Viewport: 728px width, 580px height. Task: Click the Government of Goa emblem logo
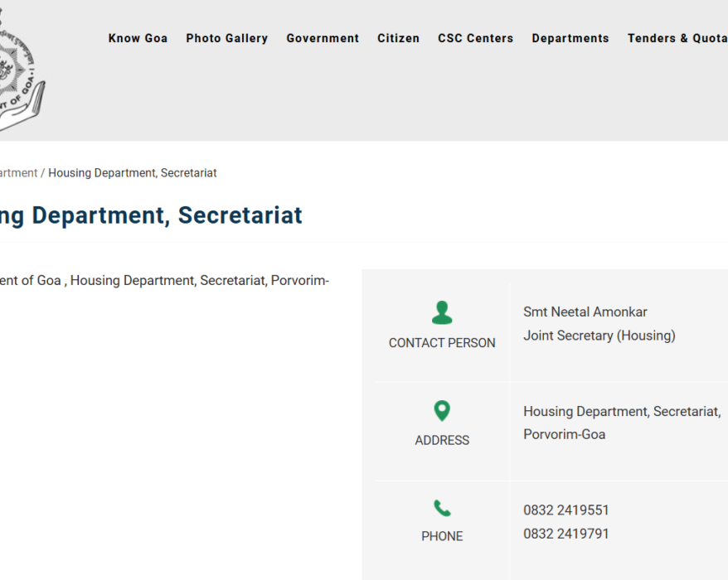[22, 69]
